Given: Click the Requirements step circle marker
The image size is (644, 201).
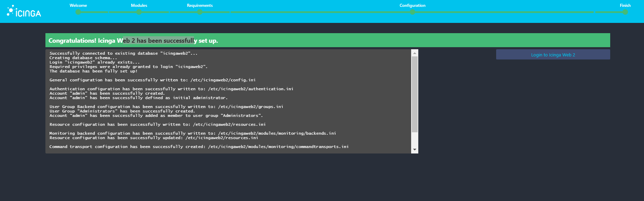Looking at the screenshot, I should point(200,12).
